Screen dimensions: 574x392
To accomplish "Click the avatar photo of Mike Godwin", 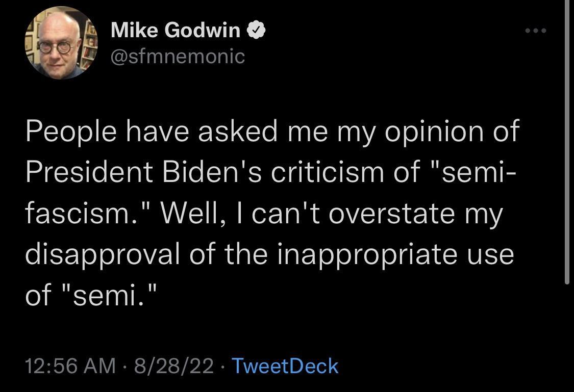I will tap(61, 42).
